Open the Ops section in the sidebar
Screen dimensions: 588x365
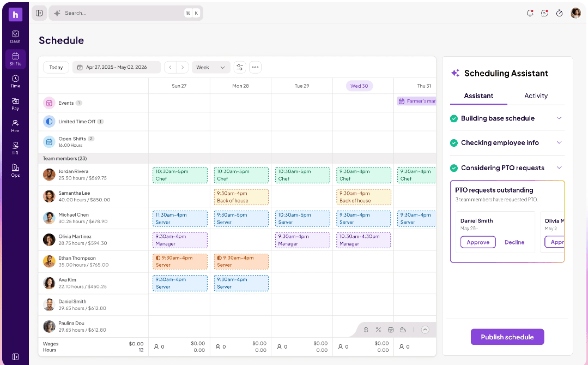15,170
